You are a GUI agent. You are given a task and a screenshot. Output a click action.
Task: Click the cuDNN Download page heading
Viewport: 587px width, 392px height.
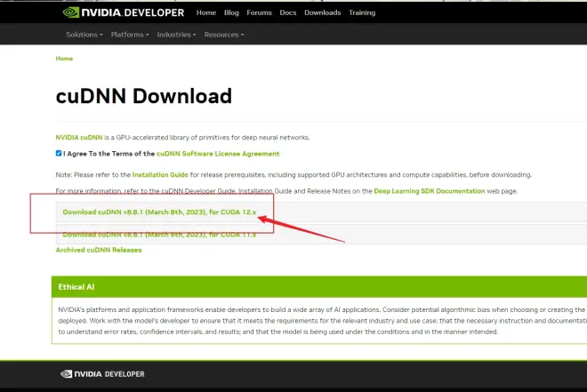pos(144,96)
